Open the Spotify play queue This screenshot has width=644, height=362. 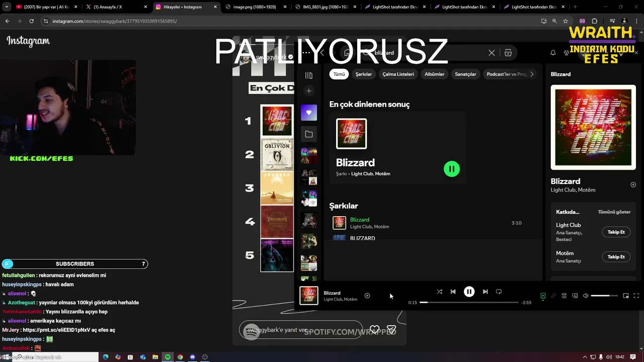(x=564, y=296)
